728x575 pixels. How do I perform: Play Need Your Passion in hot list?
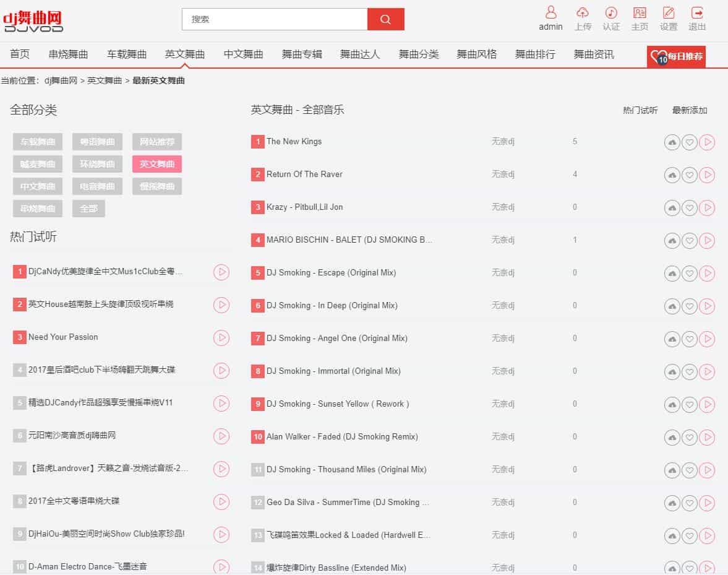click(x=221, y=337)
